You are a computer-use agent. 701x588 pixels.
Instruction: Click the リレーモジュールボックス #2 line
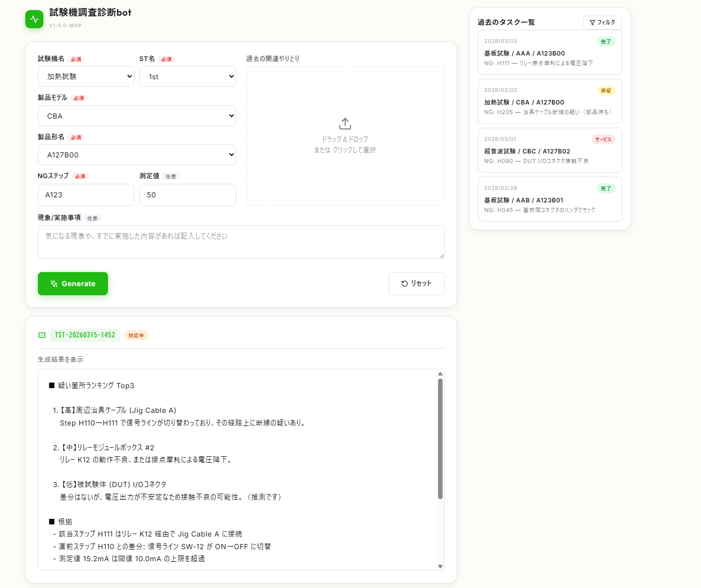[x=103, y=448]
